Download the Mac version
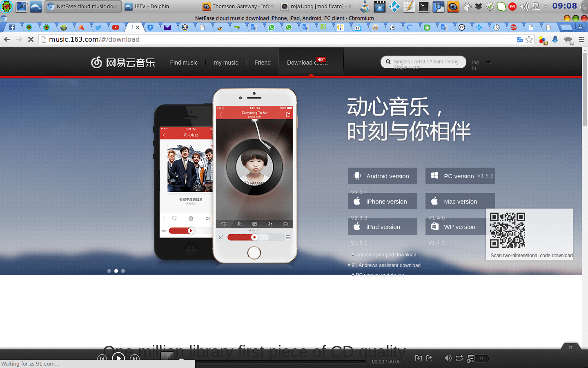588x368 pixels. click(x=460, y=201)
